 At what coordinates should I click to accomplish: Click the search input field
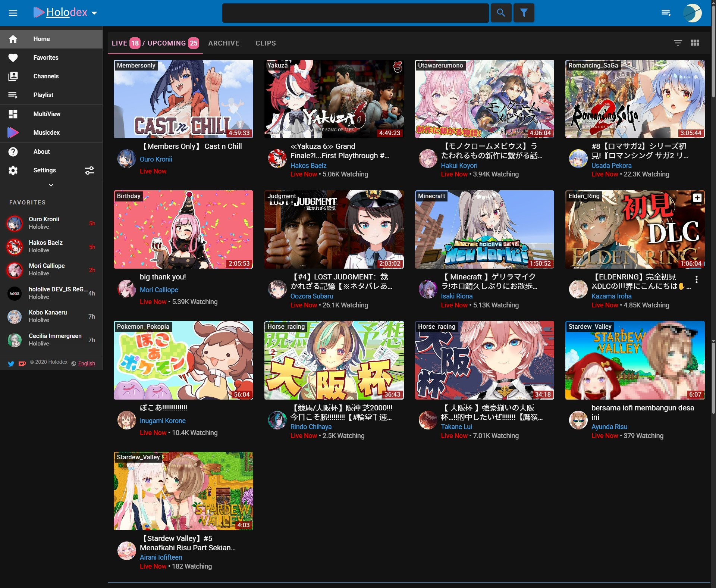pyautogui.click(x=355, y=13)
